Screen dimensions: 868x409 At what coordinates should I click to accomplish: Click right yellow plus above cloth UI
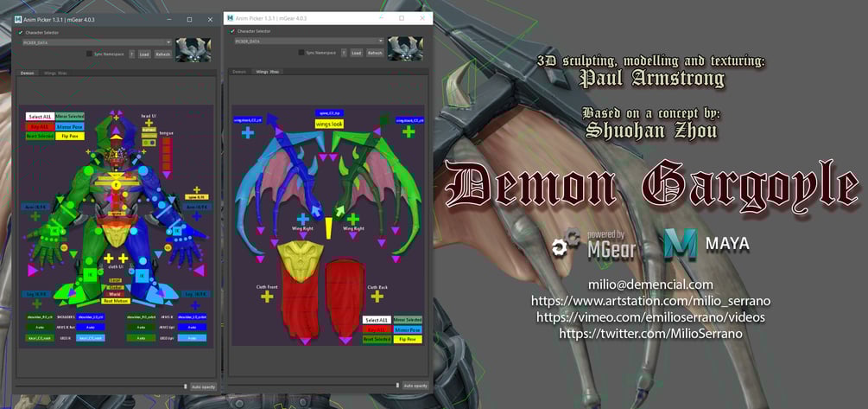click(x=123, y=259)
